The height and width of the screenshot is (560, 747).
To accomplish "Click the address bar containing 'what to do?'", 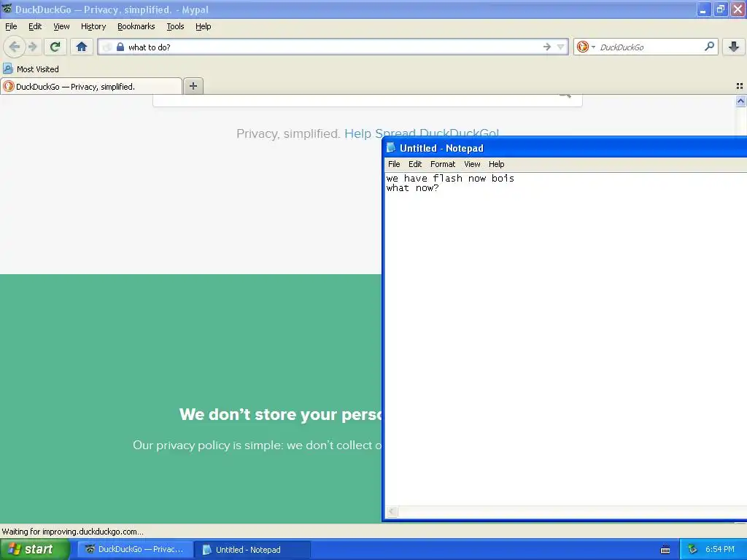I will (333, 47).
